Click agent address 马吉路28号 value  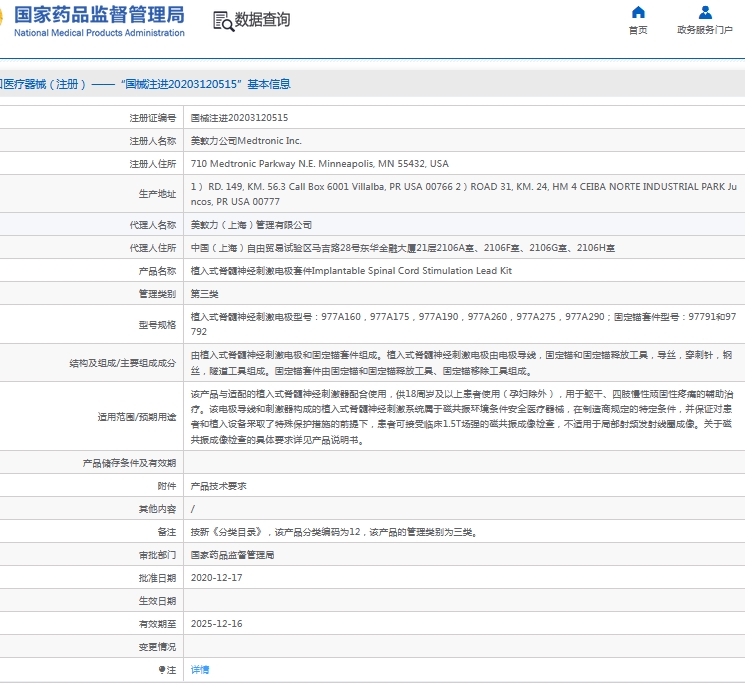click(403, 248)
